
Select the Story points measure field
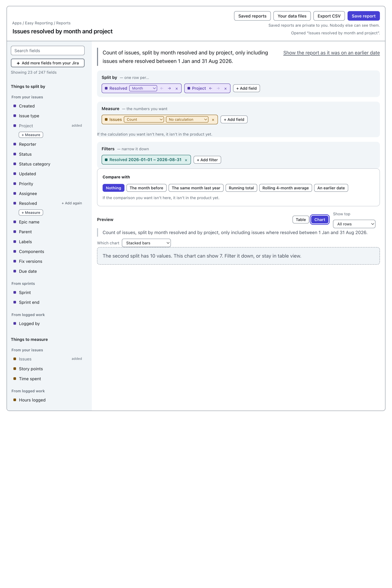(48, 369)
